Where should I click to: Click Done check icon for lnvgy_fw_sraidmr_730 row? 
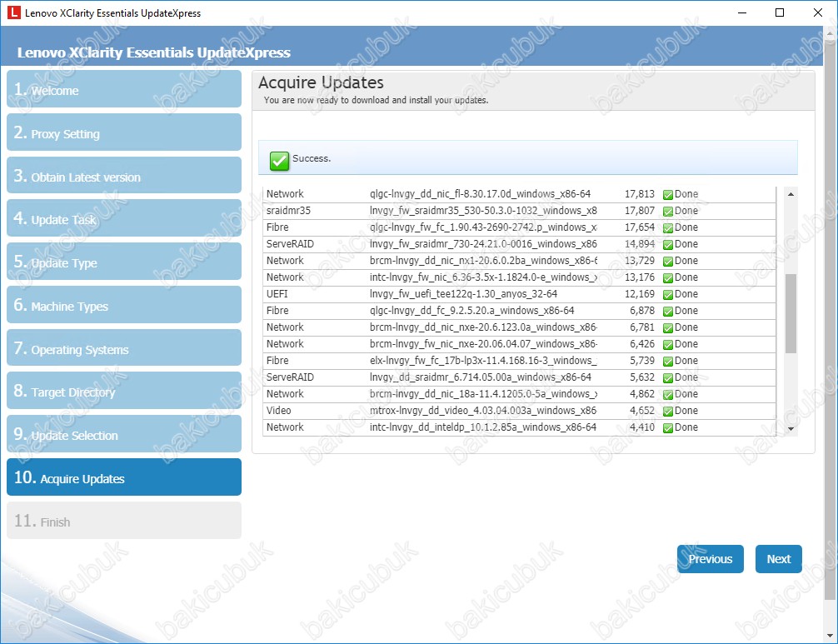coord(667,245)
